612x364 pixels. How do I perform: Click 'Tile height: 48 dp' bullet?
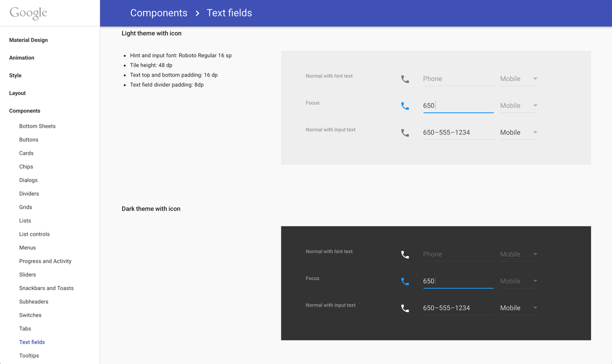(x=151, y=65)
